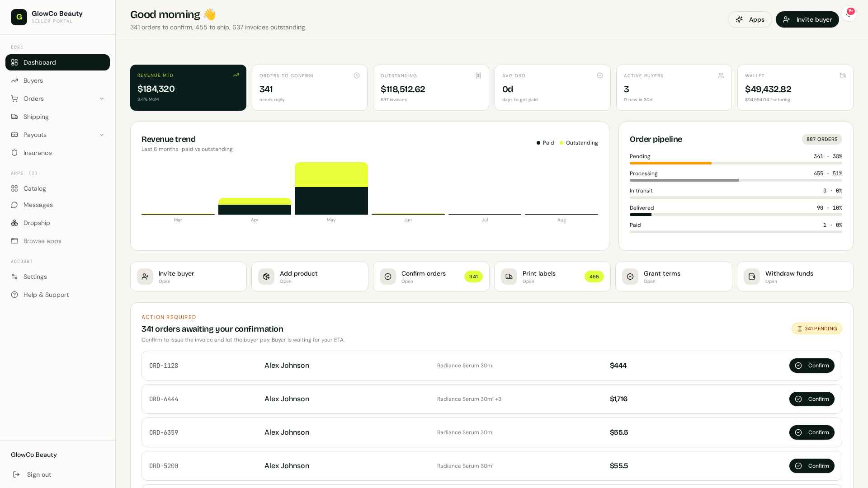Click the Invite buyer quick action icon
868x488 pixels.
click(x=145, y=277)
